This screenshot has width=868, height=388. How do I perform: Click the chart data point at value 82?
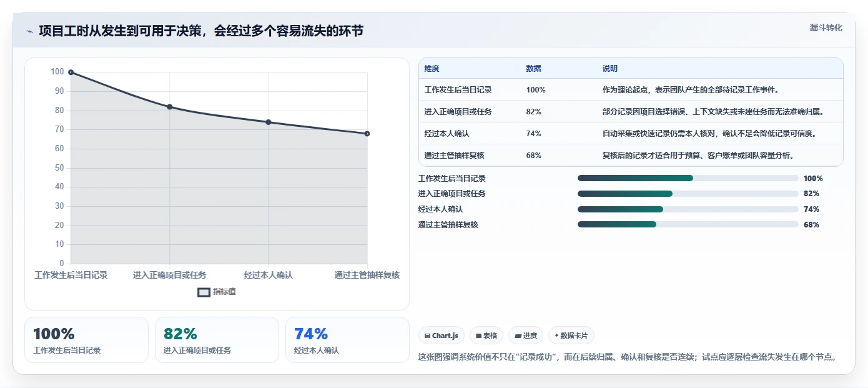[170, 107]
